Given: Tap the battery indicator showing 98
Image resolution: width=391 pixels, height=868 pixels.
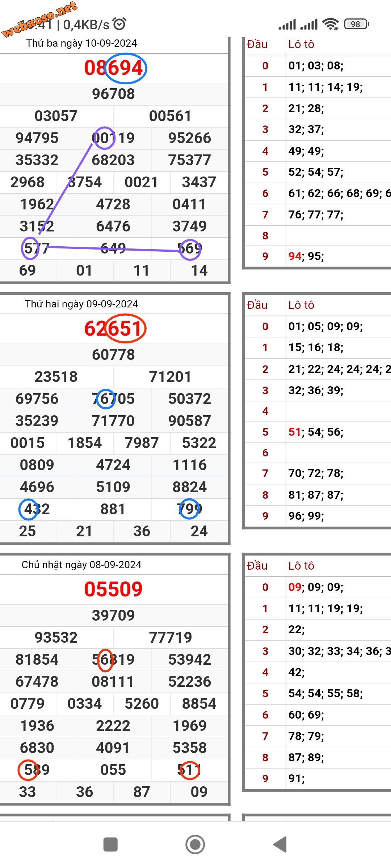Looking at the screenshot, I should pyautogui.click(x=357, y=24).
